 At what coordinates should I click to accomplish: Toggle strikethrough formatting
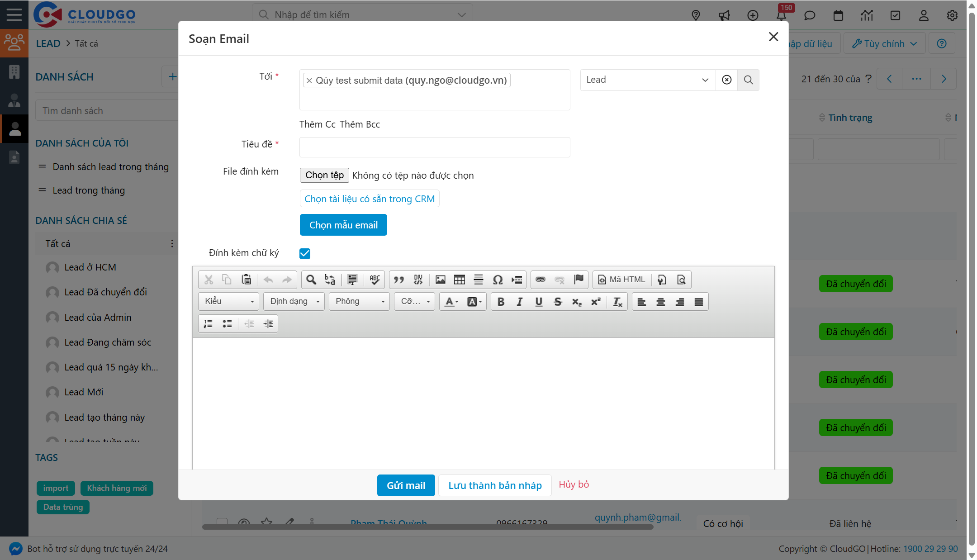(558, 301)
